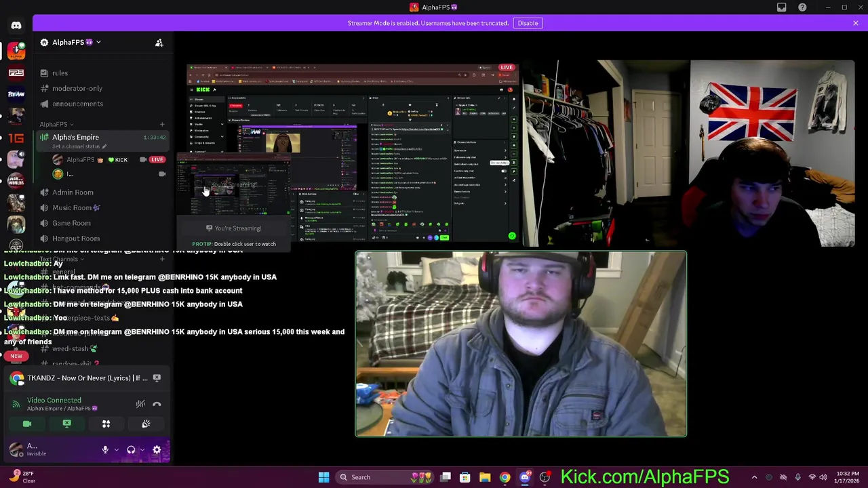Collapse the AlphaFPS channel category
The height and width of the screenshot is (488, 868).
pyautogui.click(x=56, y=125)
